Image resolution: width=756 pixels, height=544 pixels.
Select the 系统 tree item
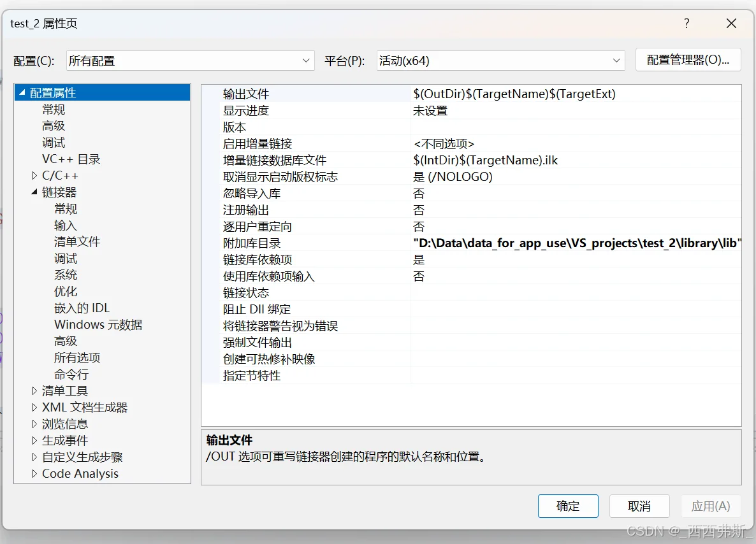[66, 275]
